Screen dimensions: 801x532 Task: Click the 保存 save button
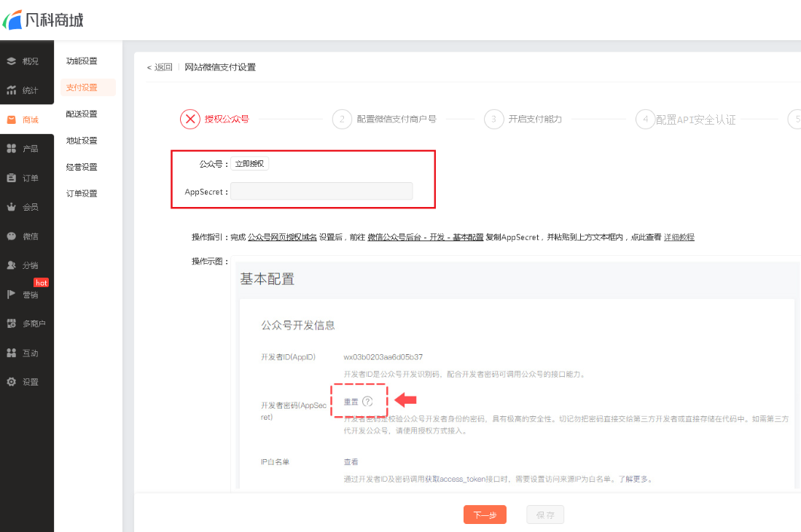pos(545,515)
